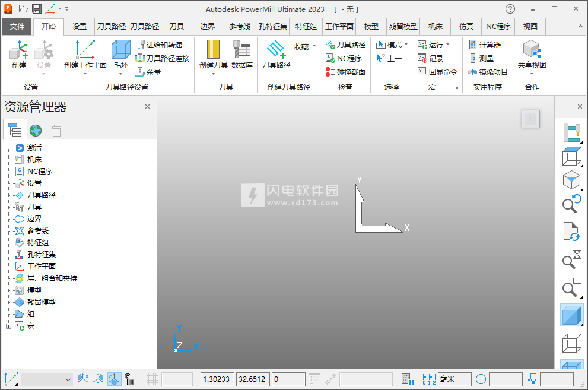The height and width of the screenshot is (390, 588).
Task: Click the 上 view label button in the viewport
Action: pyautogui.click(x=530, y=119)
